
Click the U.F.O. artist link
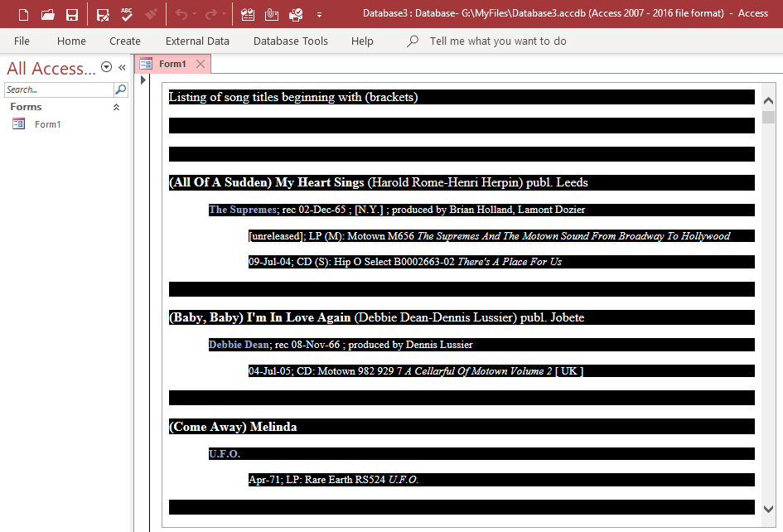(225, 453)
